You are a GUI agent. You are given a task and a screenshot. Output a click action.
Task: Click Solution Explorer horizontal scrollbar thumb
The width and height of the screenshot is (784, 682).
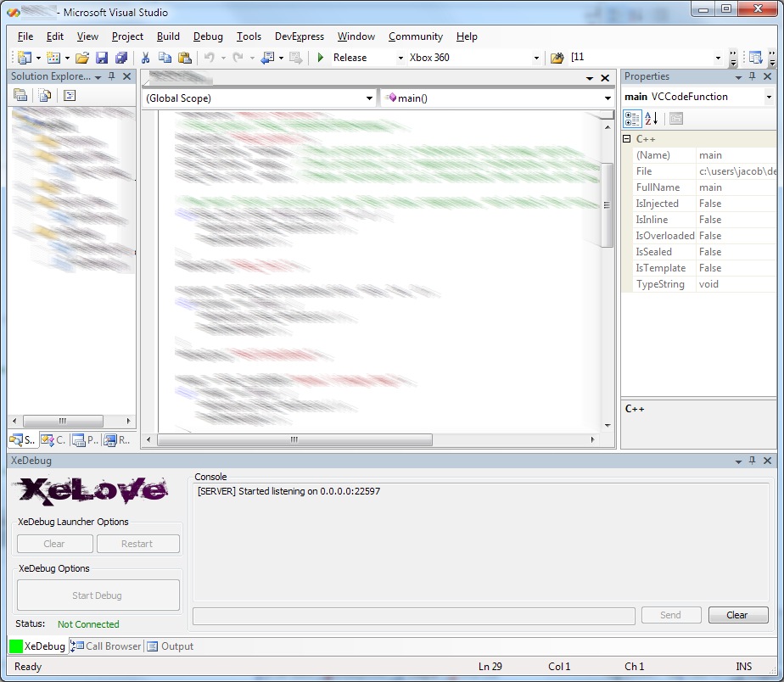coord(63,421)
